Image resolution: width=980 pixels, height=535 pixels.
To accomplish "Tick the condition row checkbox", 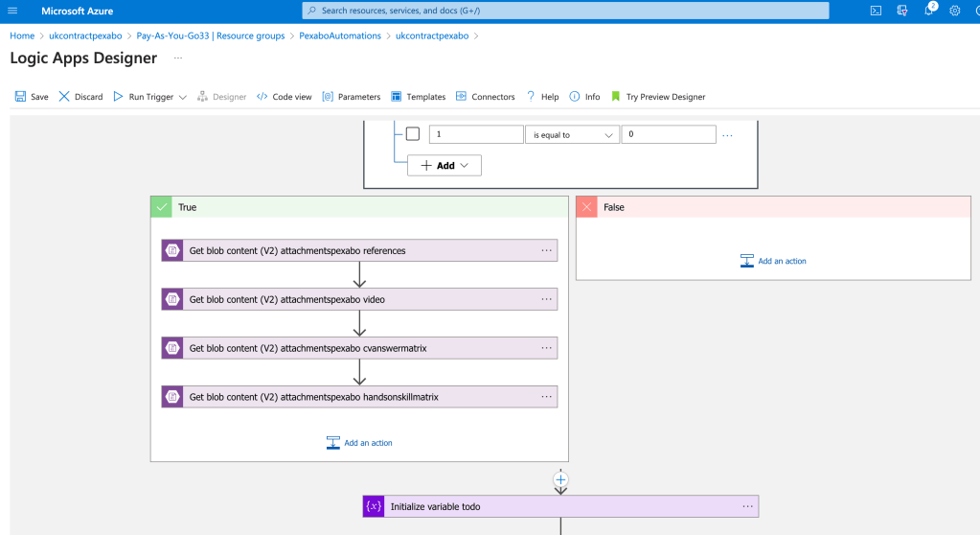I will pyautogui.click(x=413, y=134).
